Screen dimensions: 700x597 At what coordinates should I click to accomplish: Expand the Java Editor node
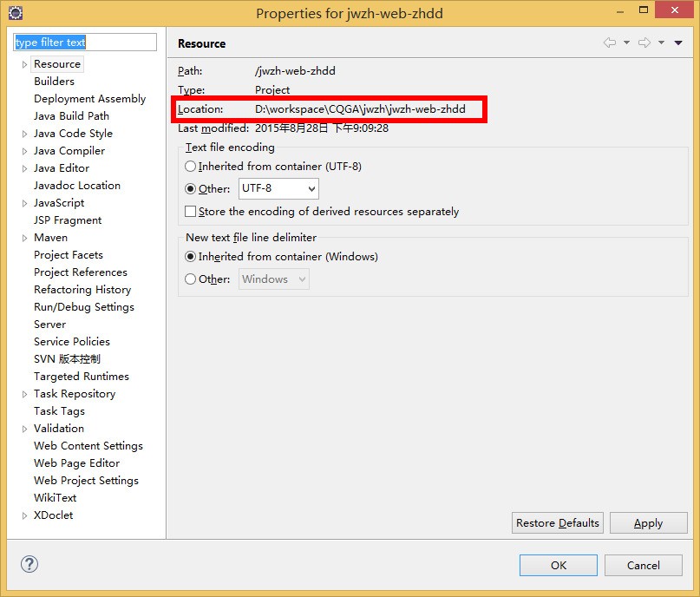(24, 169)
